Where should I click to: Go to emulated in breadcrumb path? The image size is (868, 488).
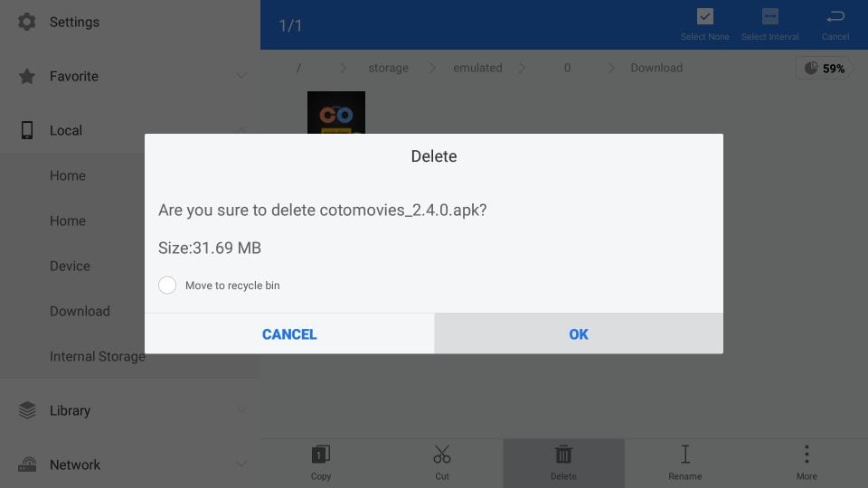[477, 68]
